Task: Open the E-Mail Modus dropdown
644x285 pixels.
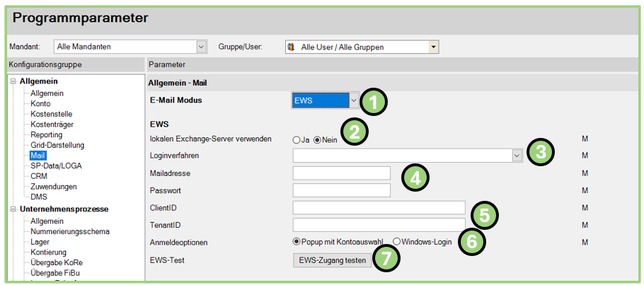Action: [354, 100]
